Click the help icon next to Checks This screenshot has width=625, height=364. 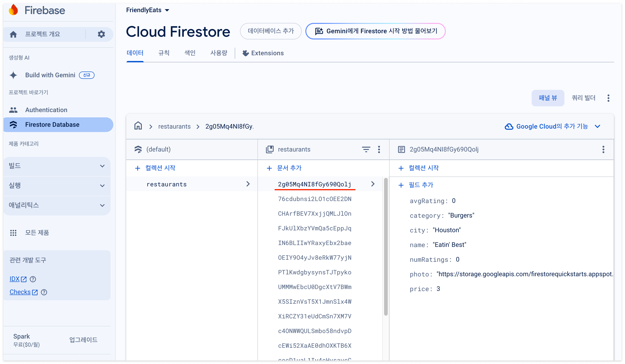click(x=44, y=292)
